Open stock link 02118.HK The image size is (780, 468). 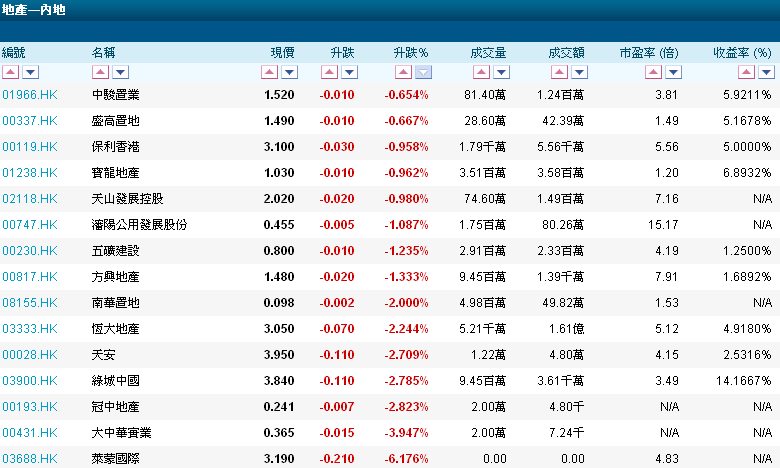click(x=30, y=198)
